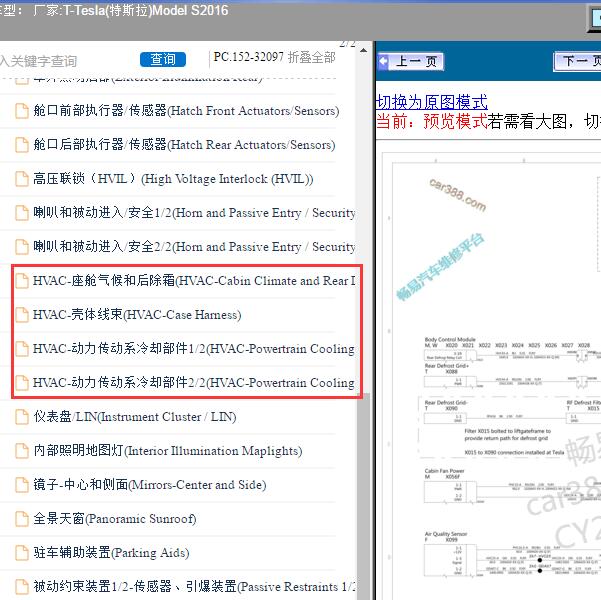Click the list scrollbar up arrow
The image size is (601, 600).
[363, 50]
